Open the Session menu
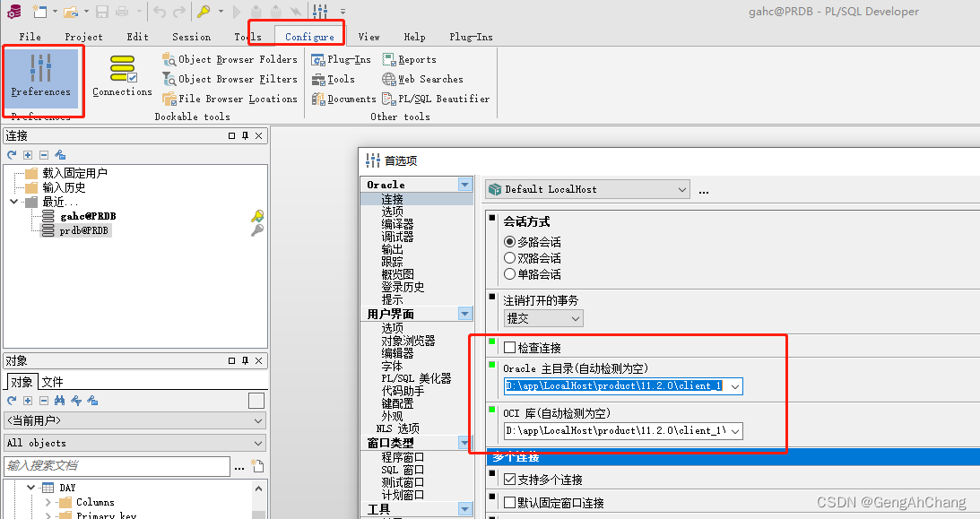The width and height of the screenshot is (980, 519). pos(191,37)
